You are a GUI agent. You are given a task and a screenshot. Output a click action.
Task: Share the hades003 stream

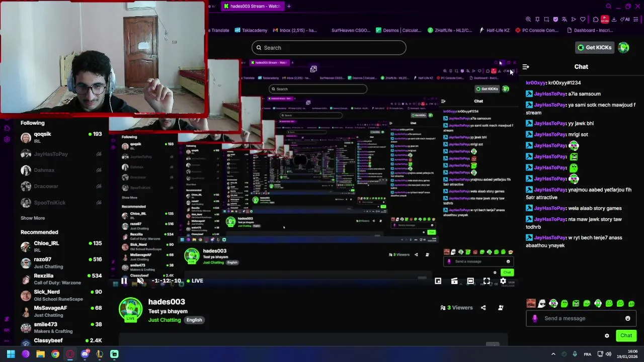(x=483, y=308)
